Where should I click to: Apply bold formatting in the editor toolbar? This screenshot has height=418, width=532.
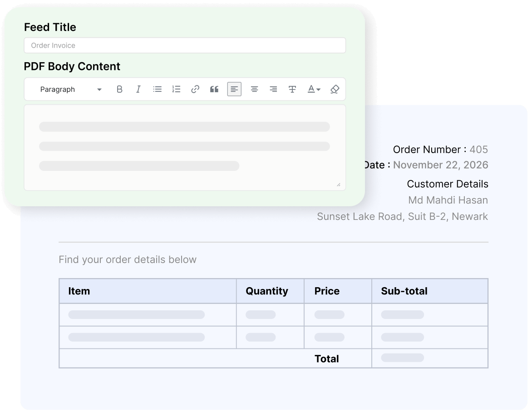[119, 89]
